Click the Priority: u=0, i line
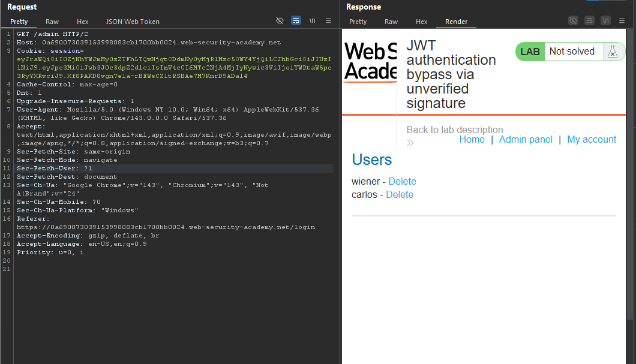 pyautogui.click(x=50, y=252)
